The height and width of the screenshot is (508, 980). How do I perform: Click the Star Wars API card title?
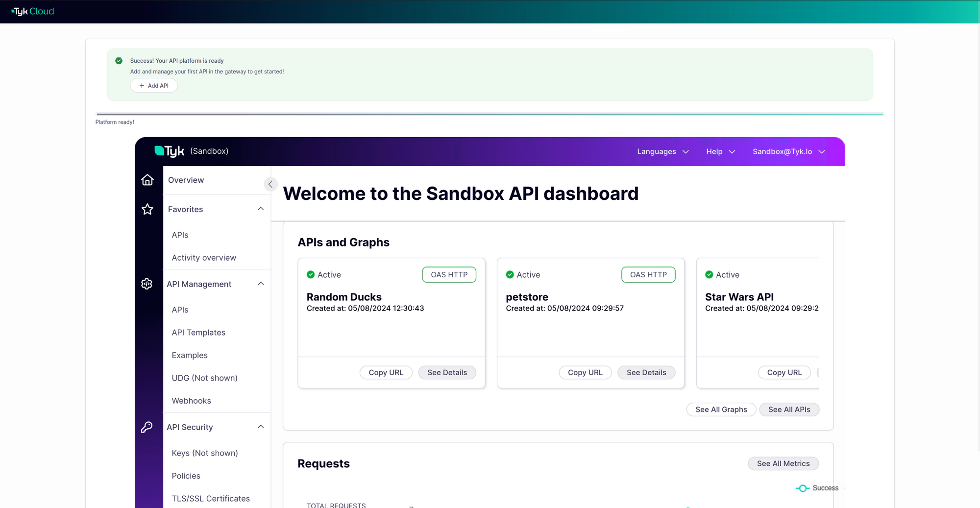coord(739,297)
